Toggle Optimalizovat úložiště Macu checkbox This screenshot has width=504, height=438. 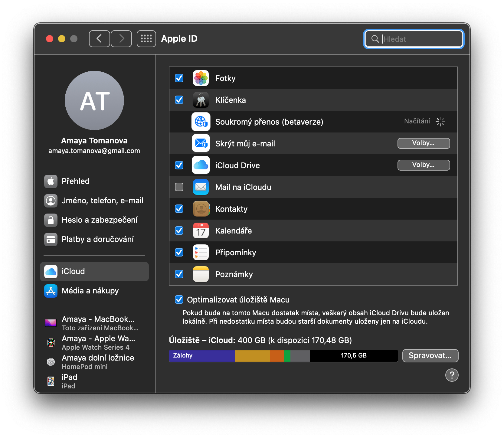(179, 300)
